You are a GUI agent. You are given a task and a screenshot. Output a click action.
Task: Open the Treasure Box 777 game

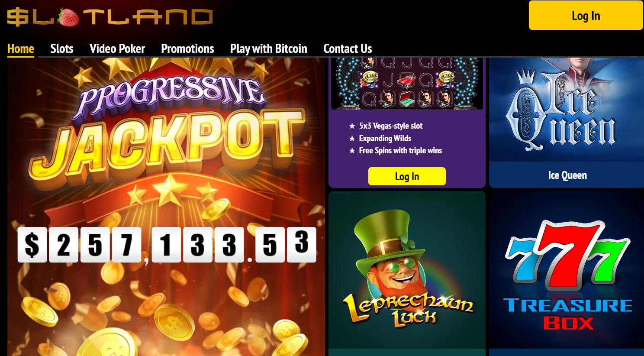(x=567, y=271)
